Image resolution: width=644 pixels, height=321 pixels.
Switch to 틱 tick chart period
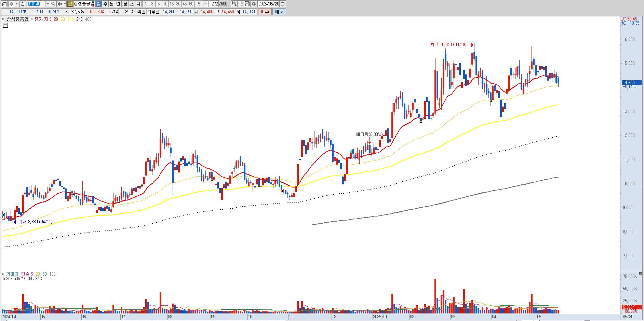[138, 4]
